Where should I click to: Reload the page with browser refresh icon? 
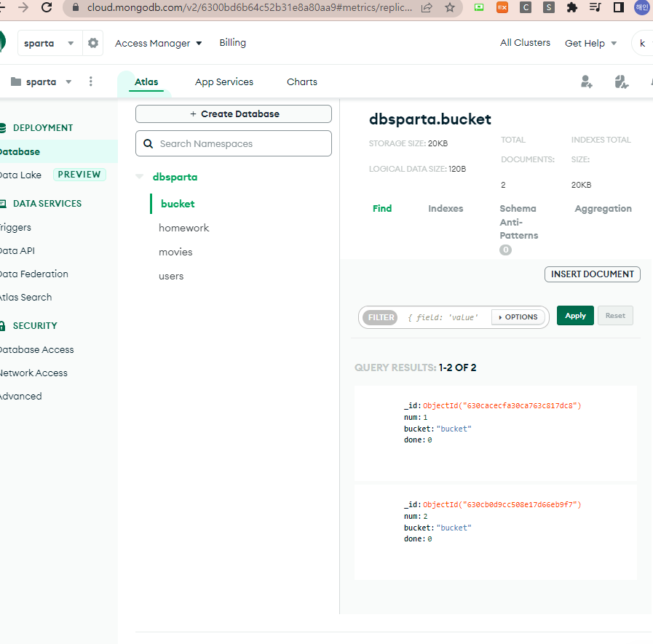pyautogui.click(x=47, y=7)
